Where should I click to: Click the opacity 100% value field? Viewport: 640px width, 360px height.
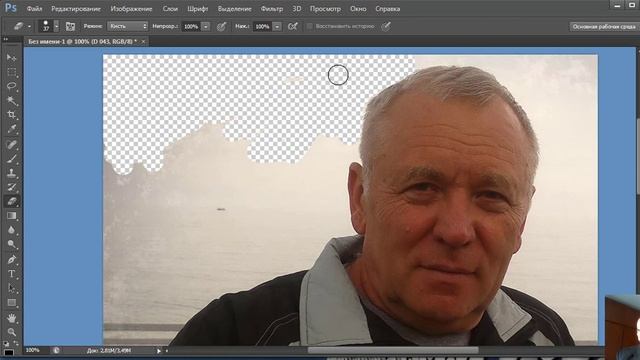point(191,27)
